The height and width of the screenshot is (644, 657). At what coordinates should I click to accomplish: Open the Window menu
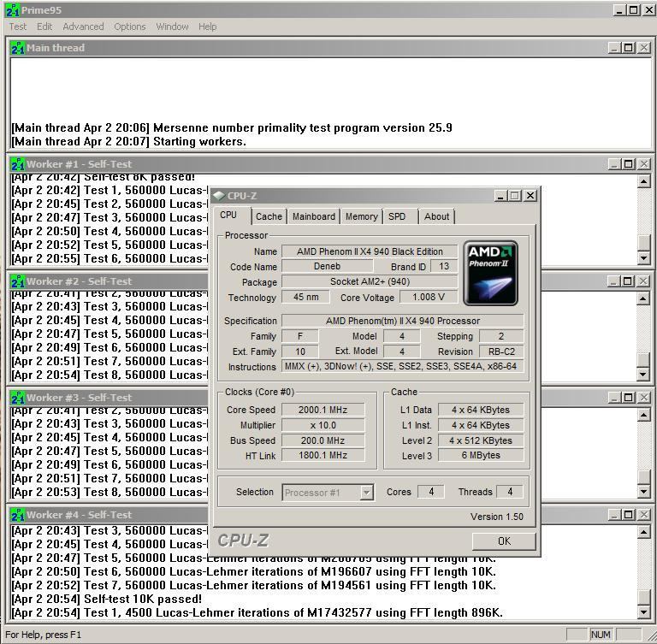pyautogui.click(x=172, y=27)
